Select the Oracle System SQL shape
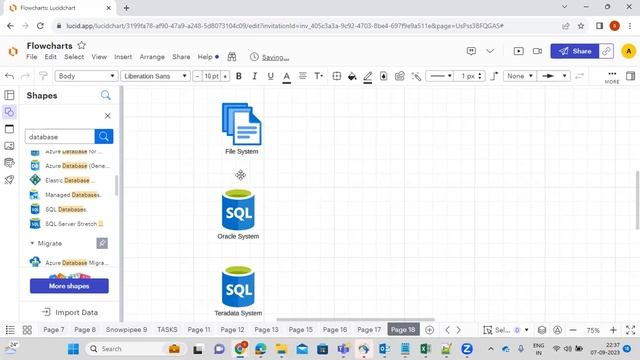Viewport: 640px width, 360px height. 238,210
